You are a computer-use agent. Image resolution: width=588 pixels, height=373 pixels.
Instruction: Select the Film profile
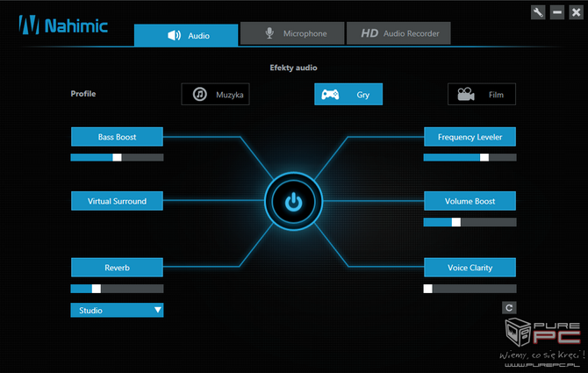tap(481, 95)
